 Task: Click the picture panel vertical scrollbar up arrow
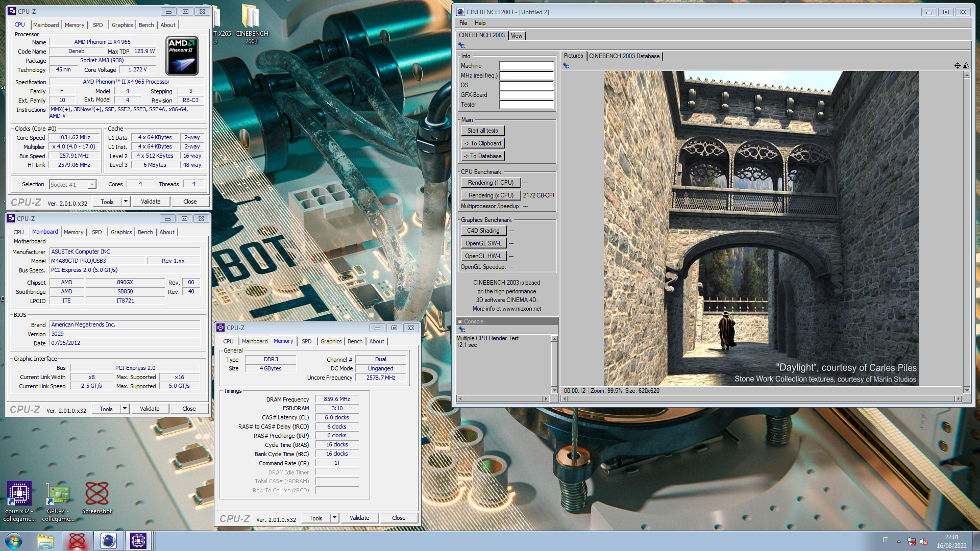(966, 74)
